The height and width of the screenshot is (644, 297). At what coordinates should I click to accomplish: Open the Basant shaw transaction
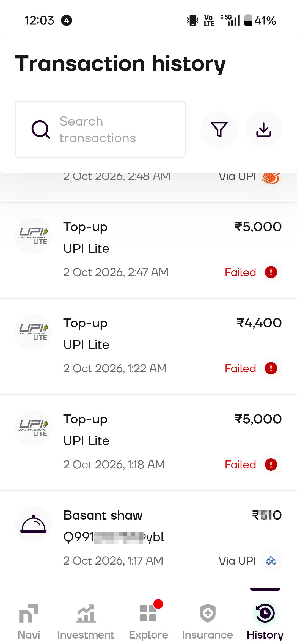coord(148,539)
